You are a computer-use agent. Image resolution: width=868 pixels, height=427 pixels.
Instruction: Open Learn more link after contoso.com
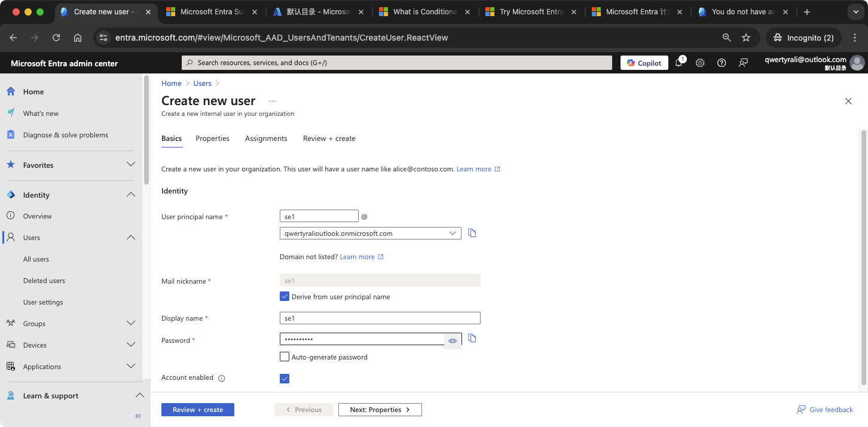[x=478, y=169]
